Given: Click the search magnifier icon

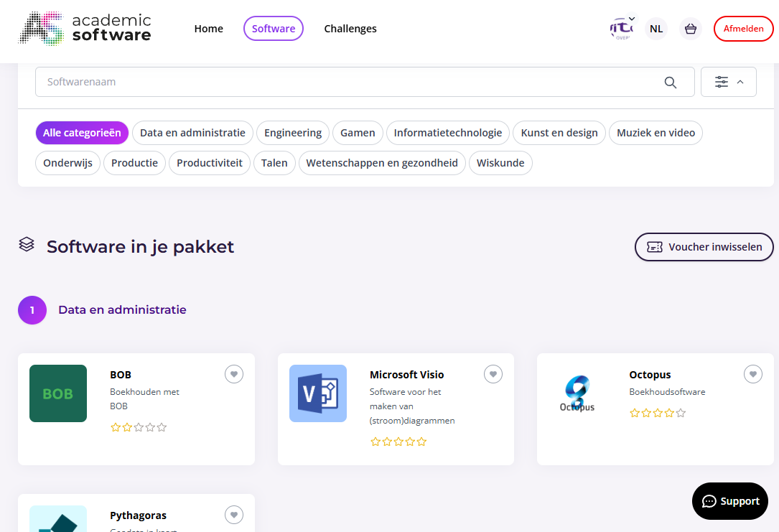Looking at the screenshot, I should click(671, 83).
